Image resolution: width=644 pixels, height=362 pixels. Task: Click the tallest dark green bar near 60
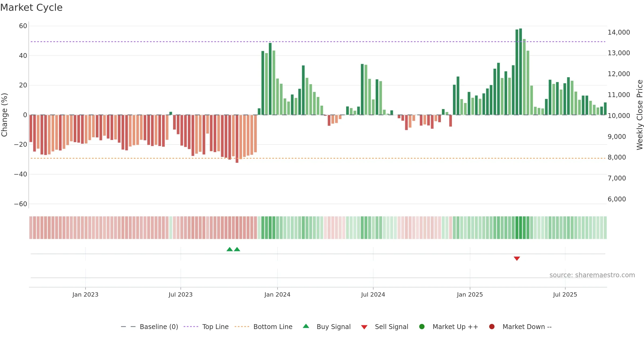[x=521, y=72]
